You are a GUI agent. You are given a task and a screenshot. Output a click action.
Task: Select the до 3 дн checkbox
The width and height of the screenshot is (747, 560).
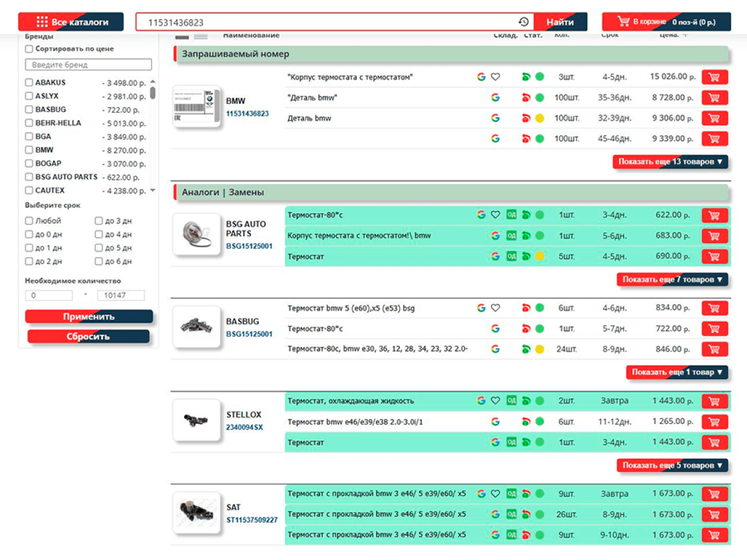point(99,221)
